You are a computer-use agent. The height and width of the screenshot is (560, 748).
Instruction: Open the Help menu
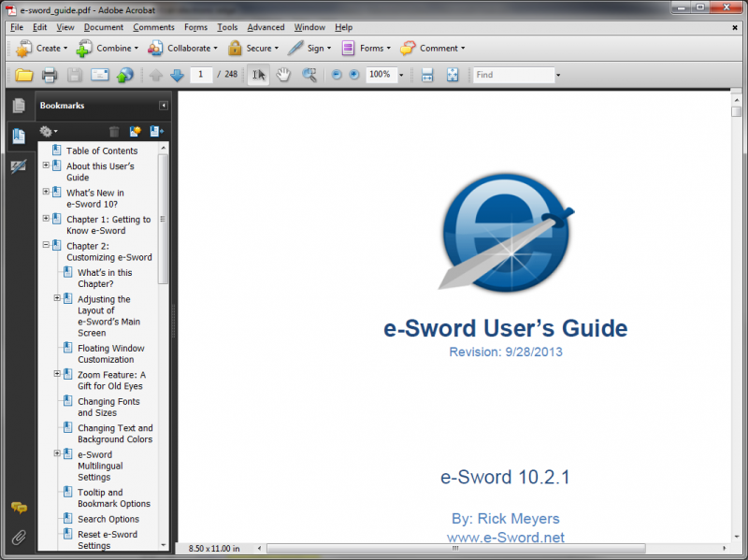[x=343, y=28]
